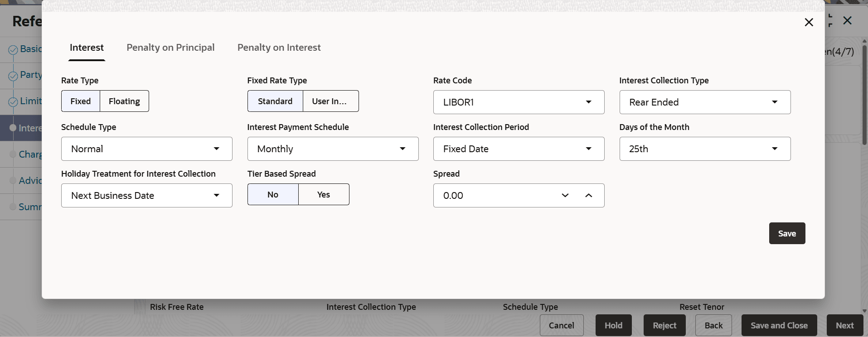Click the Basic step checkmark icon
The image size is (868, 337).
[x=13, y=49]
